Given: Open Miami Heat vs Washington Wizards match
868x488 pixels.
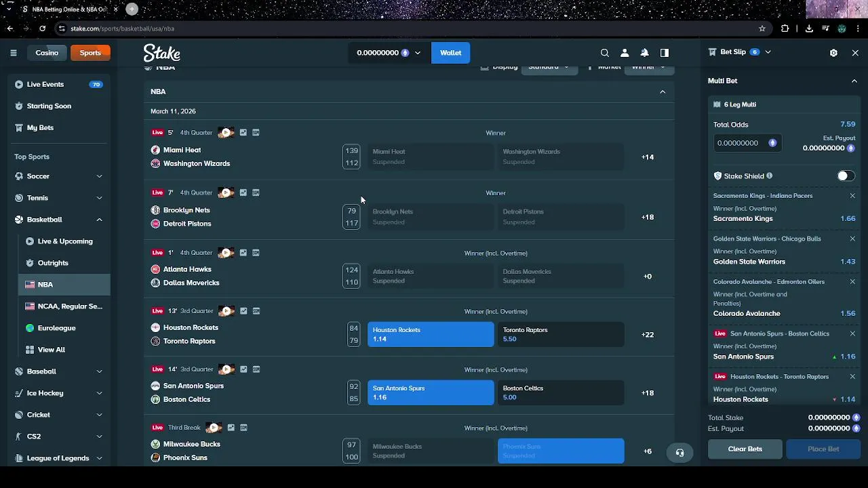Looking at the screenshot, I should coord(196,157).
